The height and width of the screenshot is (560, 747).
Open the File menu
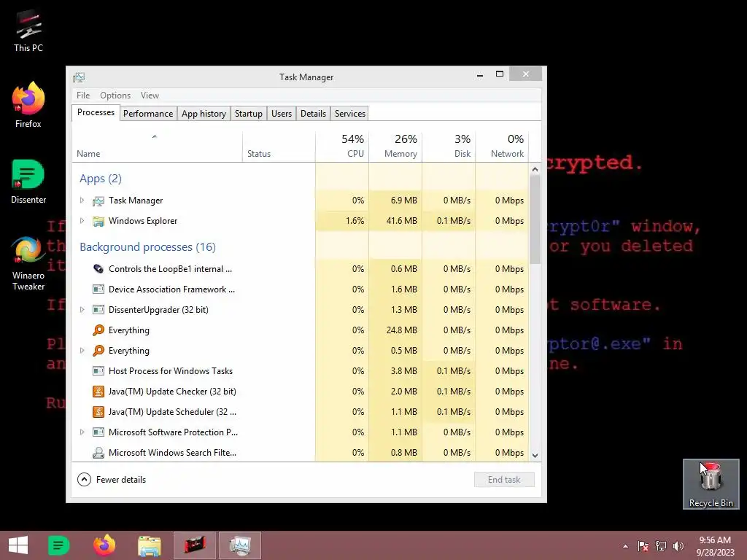tap(83, 96)
